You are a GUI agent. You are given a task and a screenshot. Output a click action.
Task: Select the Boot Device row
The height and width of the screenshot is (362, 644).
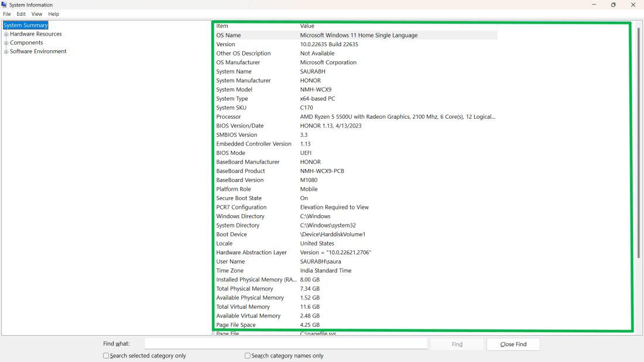pyautogui.click(x=356, y=234)
